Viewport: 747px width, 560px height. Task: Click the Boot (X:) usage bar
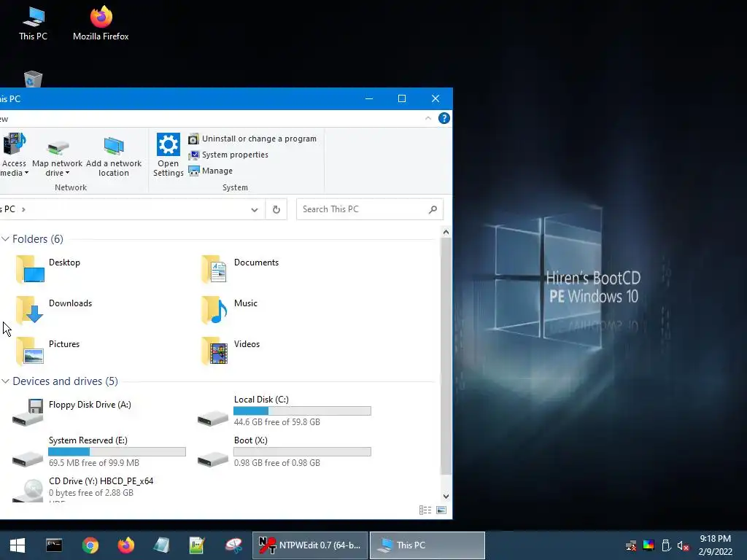point(302,452)
